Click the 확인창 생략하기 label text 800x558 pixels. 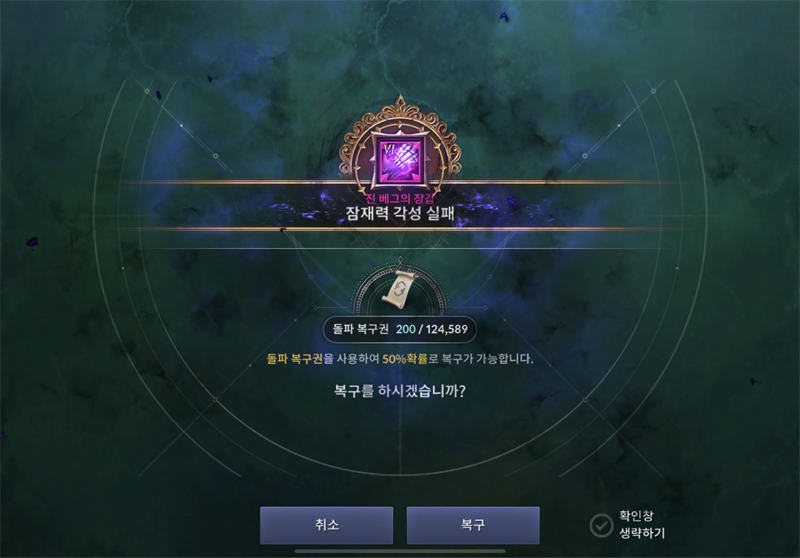[642, 524]
